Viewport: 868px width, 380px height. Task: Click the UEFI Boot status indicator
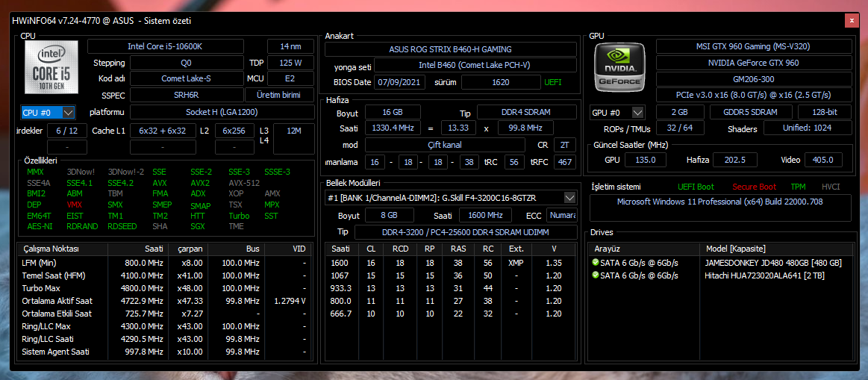point(696,187)
